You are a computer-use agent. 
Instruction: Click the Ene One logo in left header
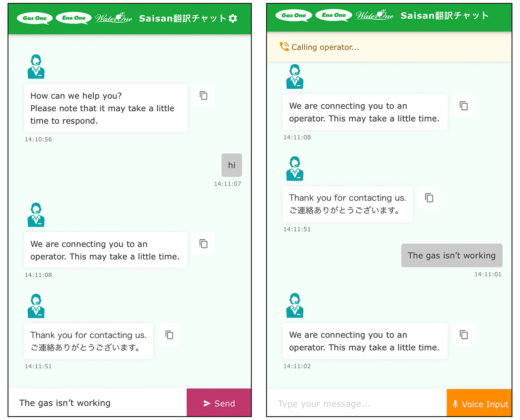click(x=74, y=18)
